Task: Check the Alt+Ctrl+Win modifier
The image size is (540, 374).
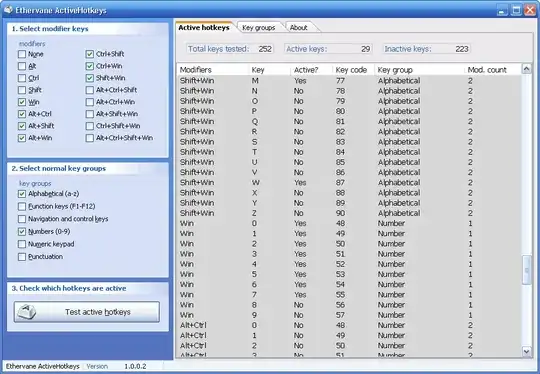Action: (90, 102)
